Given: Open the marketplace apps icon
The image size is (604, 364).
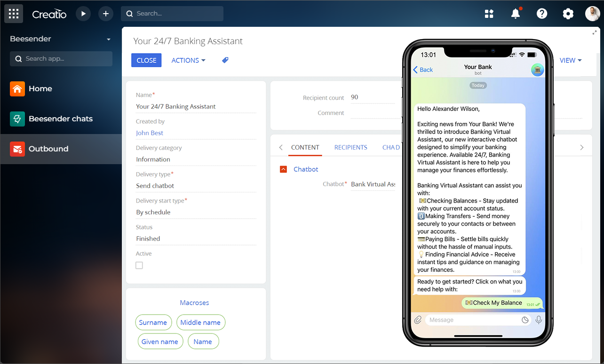Looking at the screenshot, I should [x=489, y=14].
